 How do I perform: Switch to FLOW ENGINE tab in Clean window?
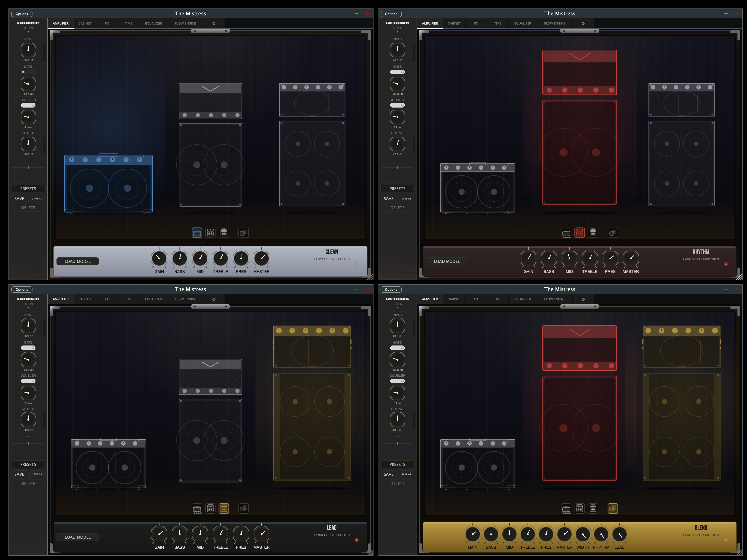[185, 24]
